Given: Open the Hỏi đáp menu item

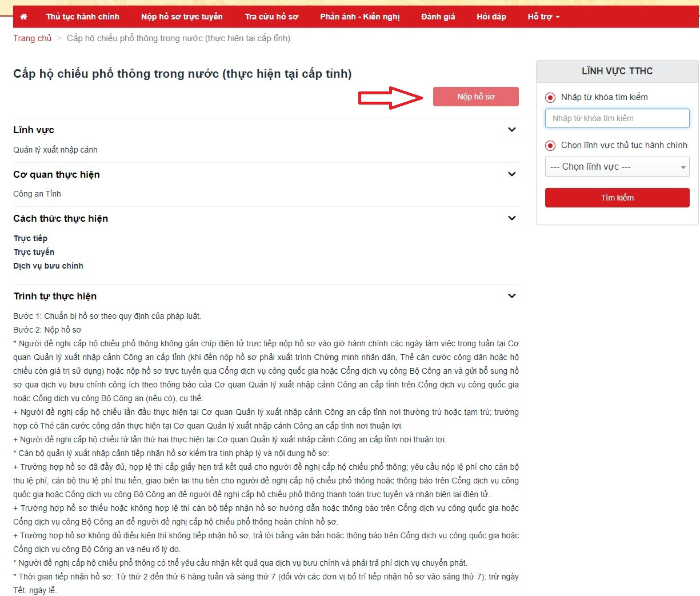Looking at the screenshot, I should pyautogui.click(x=491, y=17).
